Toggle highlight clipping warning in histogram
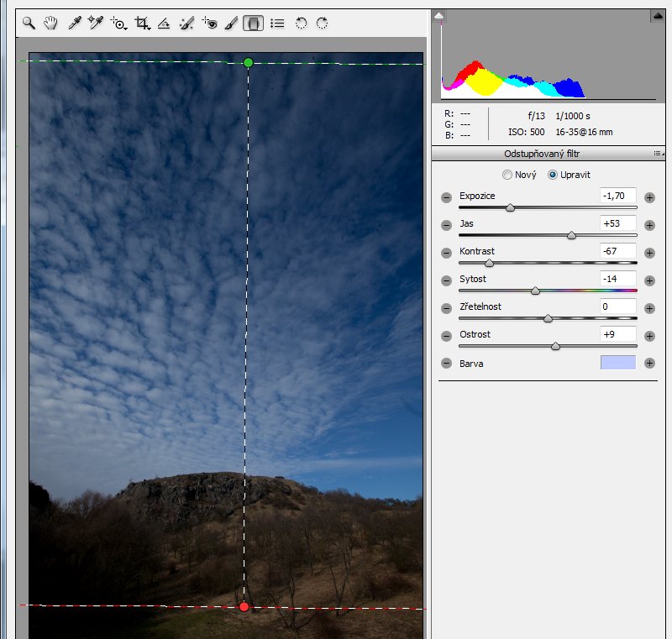The height and width of the screenshot is (639, 672). coord(656,16)
